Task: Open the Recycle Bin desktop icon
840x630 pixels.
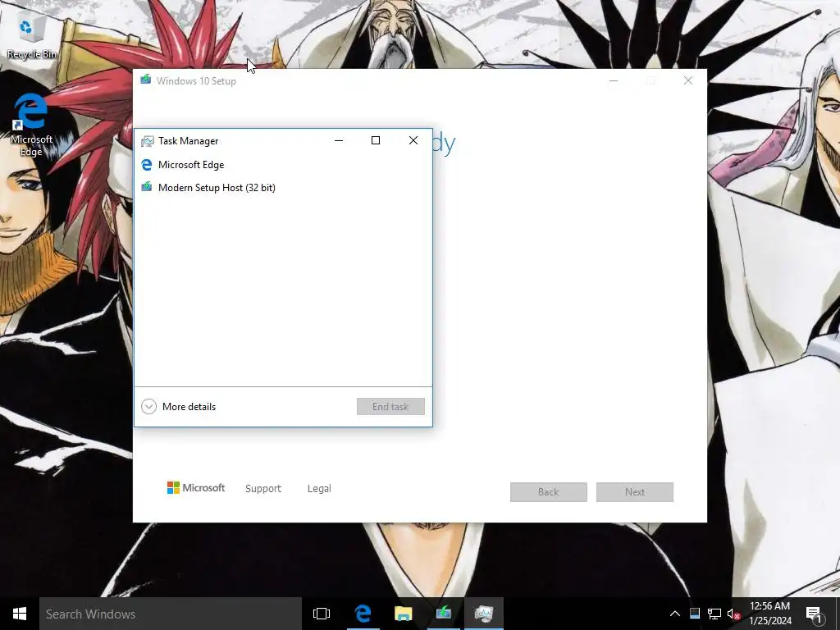Action: tap(31, 35)
